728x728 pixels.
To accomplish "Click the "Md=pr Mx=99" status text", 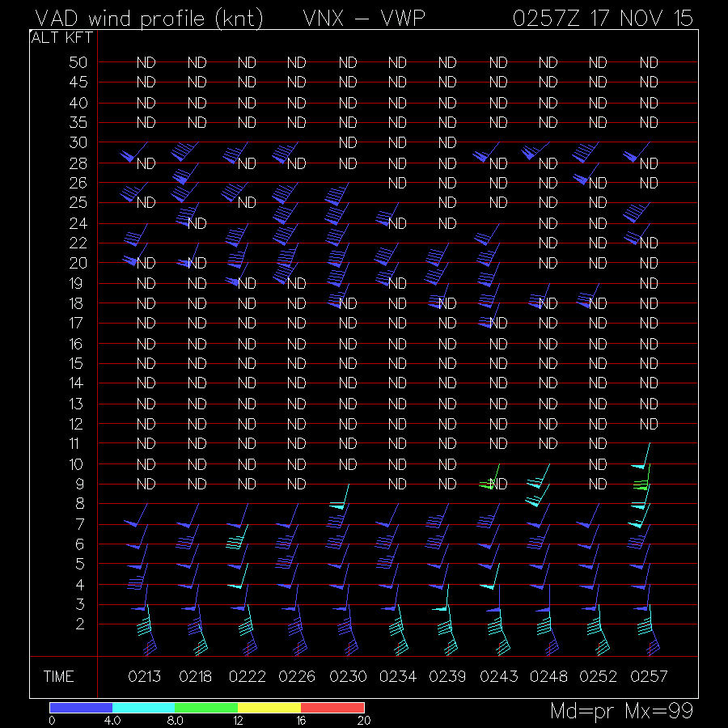I will tap(621, 711).
